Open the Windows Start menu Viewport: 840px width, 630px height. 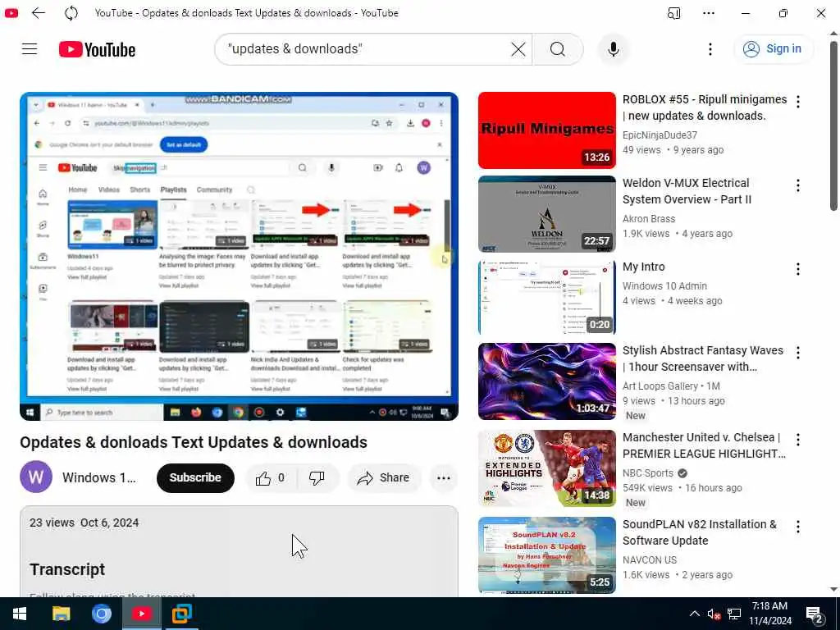click(x=20, y=614)
